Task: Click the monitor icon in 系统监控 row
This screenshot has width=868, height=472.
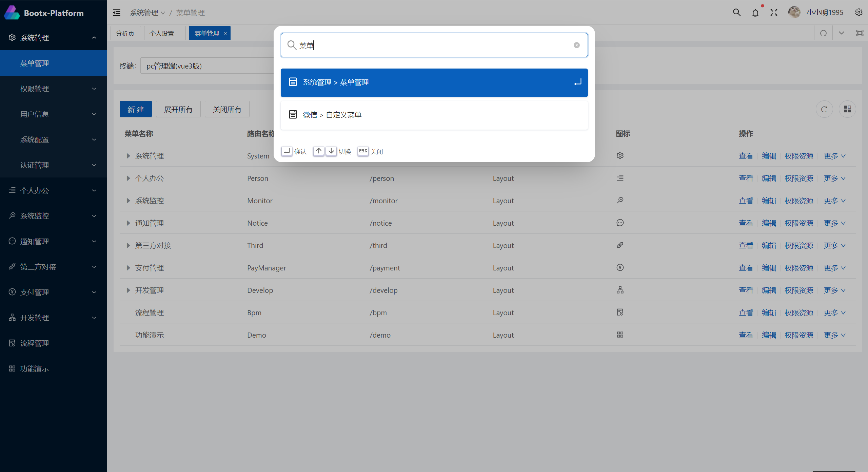Action: [x=620, y=200]
